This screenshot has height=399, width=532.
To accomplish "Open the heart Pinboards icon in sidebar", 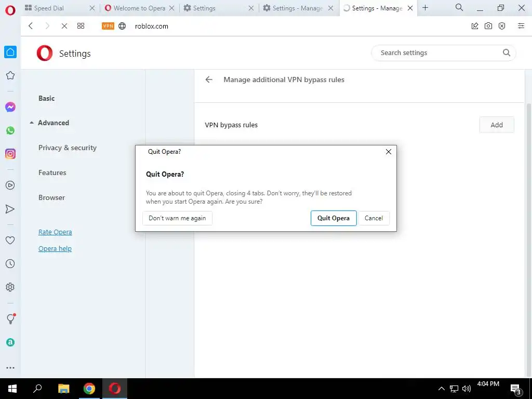I will (x=10, y=240).
